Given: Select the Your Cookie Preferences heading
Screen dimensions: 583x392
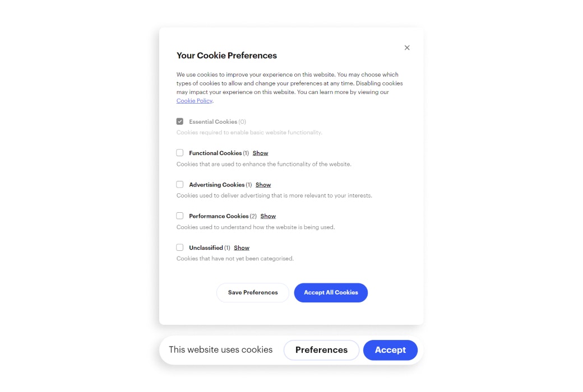Looking at the screenshot, I should (x=226, y=55).
